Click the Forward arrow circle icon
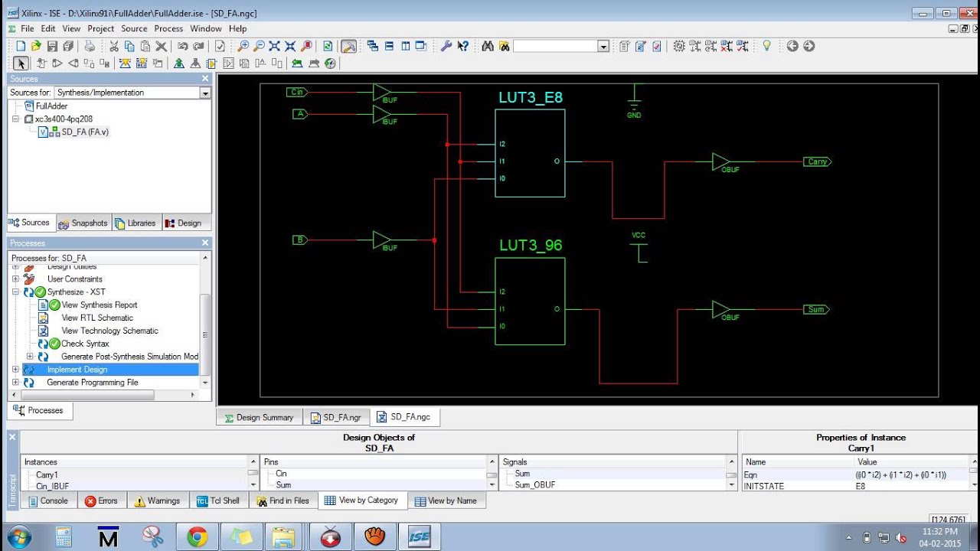The width and height of the screenshot is (980, 551). [x=808, y=46]
